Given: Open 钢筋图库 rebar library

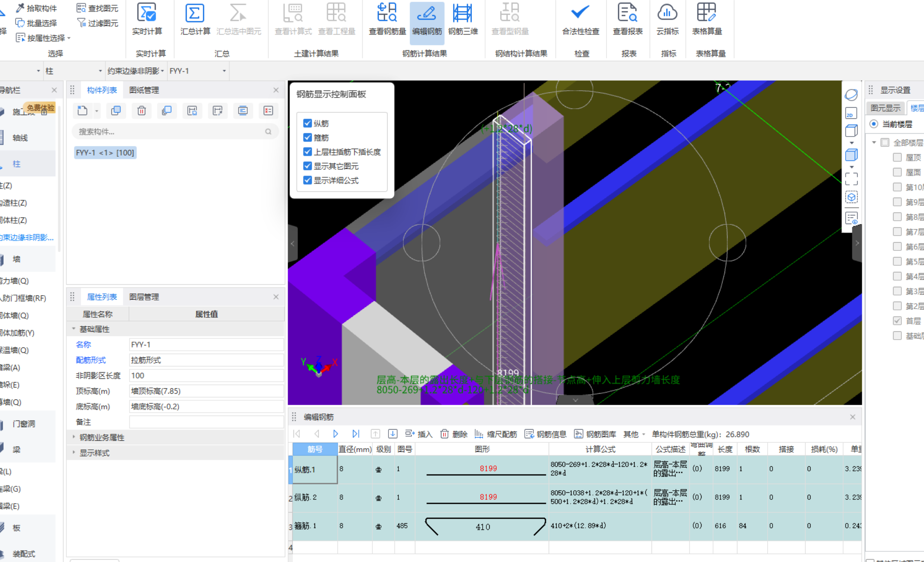Looking at the screenshot, I should (595, 434).
